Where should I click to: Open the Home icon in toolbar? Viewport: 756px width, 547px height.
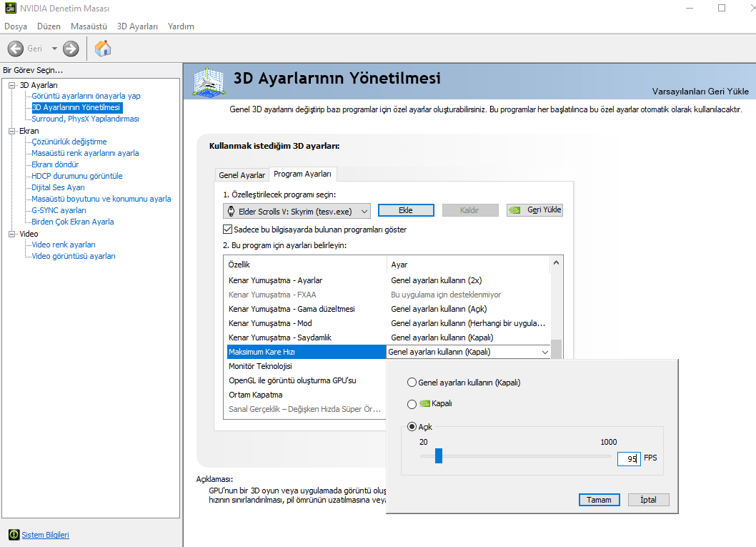pyautogui.click(x=103, y=48)
